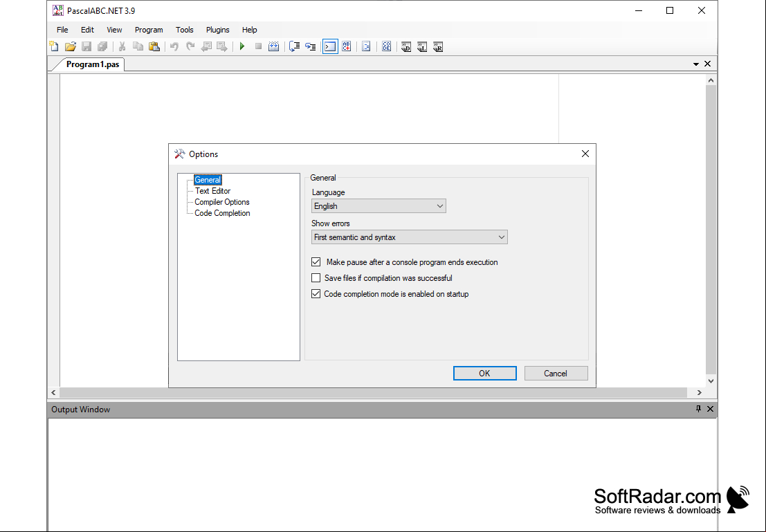Click Cancel in the Options dialog
Image resolution: width=766 pixels, height=532 pixels.
pyautogui.click(x=556, y=374)
